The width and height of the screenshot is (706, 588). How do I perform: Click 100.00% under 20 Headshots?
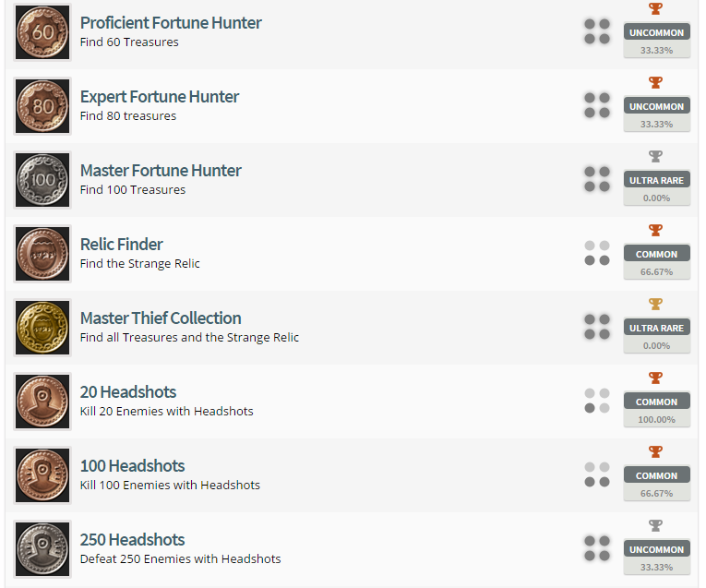pyautogui.click(x=656, y=419)
